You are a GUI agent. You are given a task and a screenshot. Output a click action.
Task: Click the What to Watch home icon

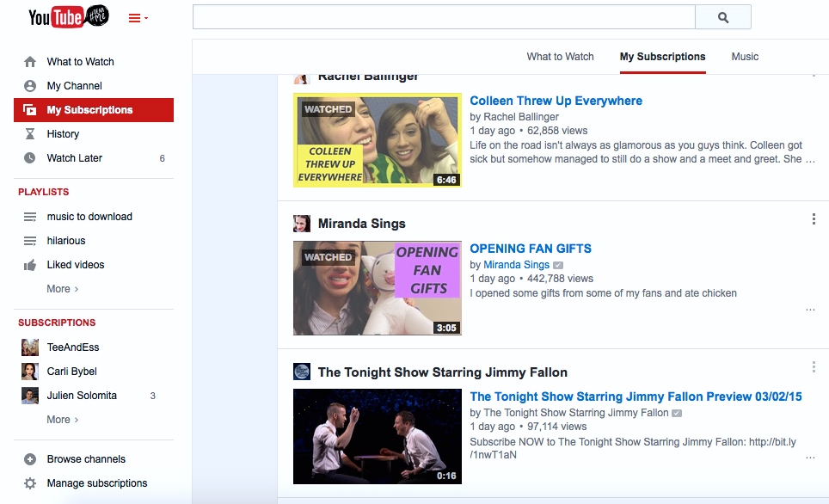(x=30, y=62)
